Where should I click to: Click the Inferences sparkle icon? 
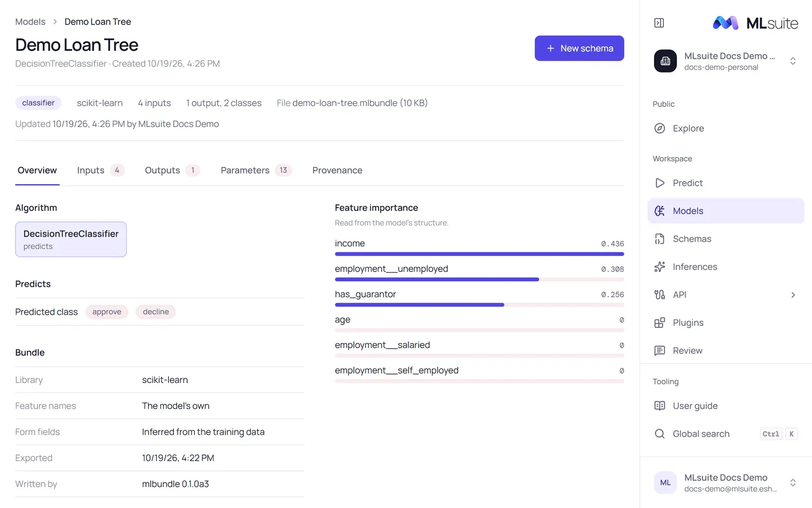coord(660,267)
